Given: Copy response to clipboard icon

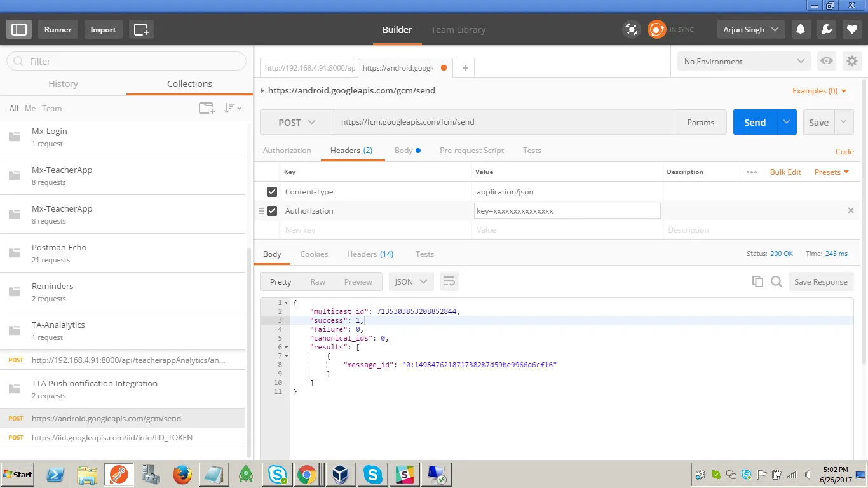Looking at the screenshot, I should [x=757, y=281].
